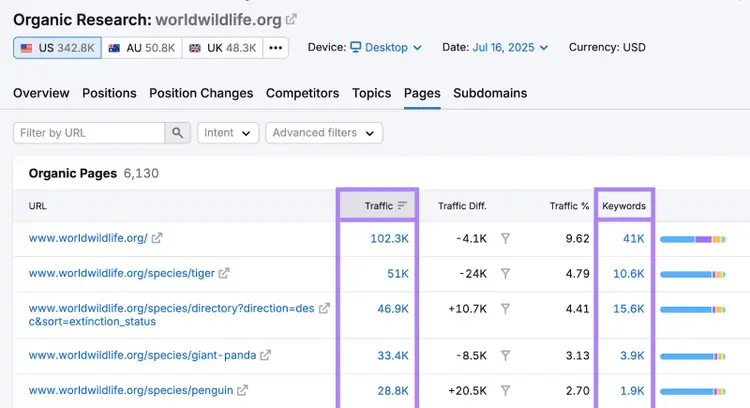This screenshot has height=408, width=750.
Task: Switch to the Positions tab
Action: (109, 93)
